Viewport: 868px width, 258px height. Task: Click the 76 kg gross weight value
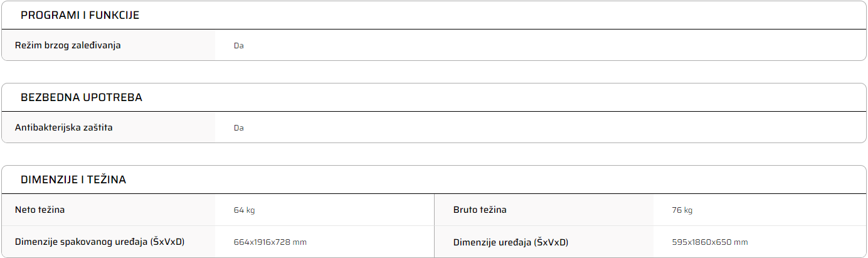[682, 210]
